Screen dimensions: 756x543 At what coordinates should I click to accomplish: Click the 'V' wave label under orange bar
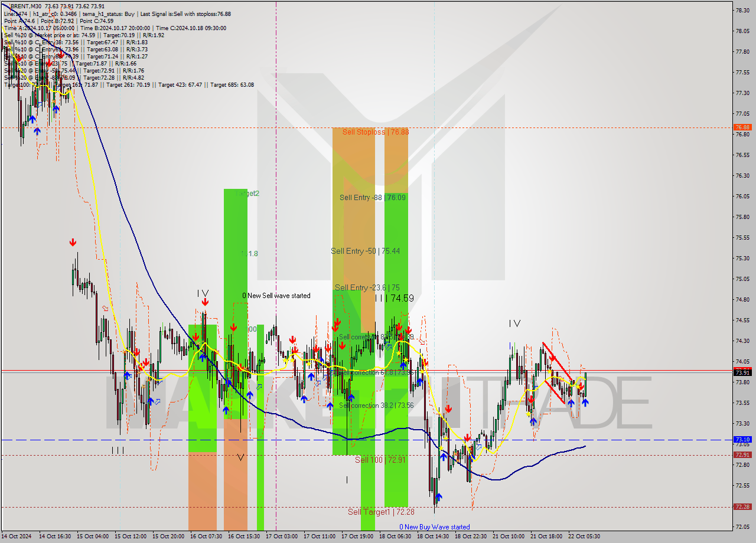pyautogui.click(x=240, y=457)
